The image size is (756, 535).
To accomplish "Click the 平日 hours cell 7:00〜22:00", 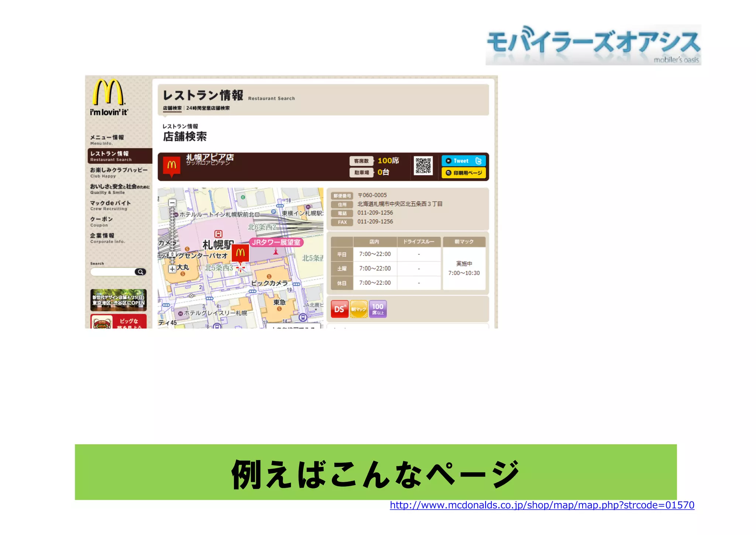I will (375, 254).
